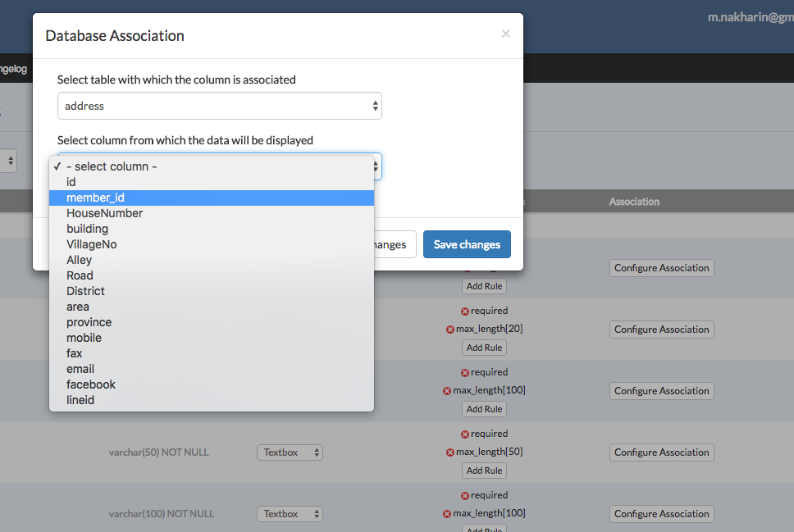This screenshot has height=532, width=794.
Task: Open the associated table dropdown showing address
Action: 219,106
